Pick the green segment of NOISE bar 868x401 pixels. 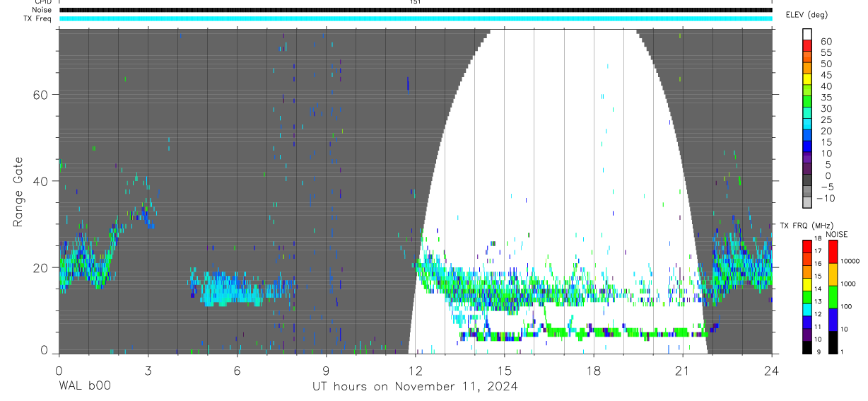(833, 297)
